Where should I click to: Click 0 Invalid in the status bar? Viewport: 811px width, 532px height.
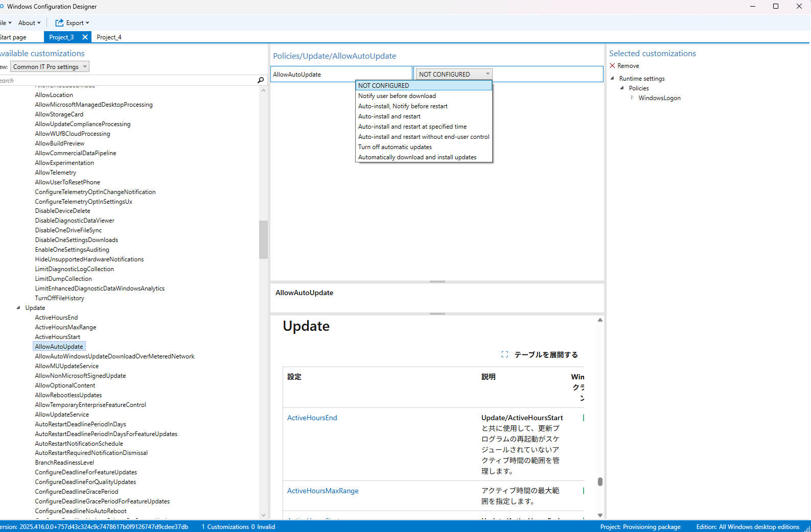click(x=263, y=527)
